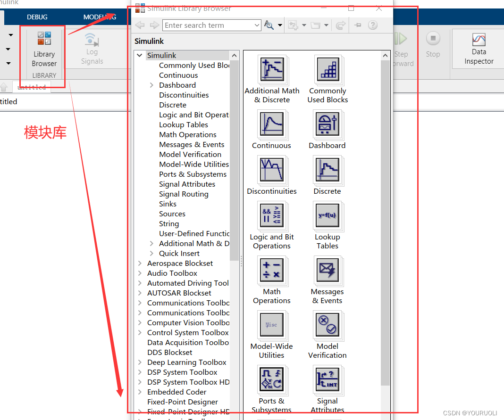The height and width of the screenshot is (420, 504).
Task: Select AUTOSAR Blockset in the tree
Action: 179,293
